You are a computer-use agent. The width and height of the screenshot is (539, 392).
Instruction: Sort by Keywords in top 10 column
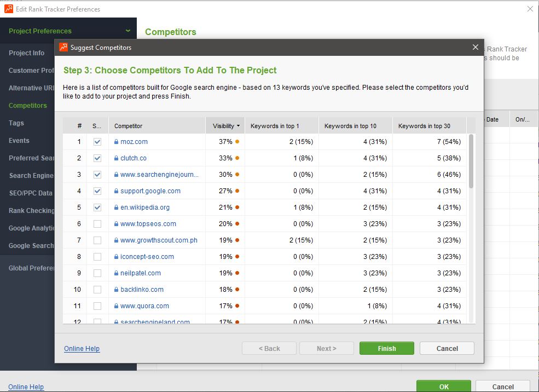tap(350, 126)
